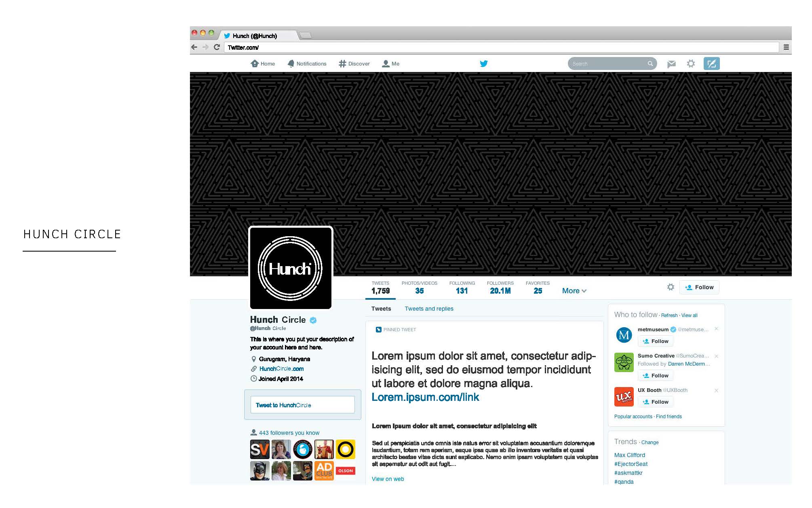The height and width of the screenshot is (508, 812).
Task: Dismiss the UX Booth suggestion
Action: [x=716, y=390]
